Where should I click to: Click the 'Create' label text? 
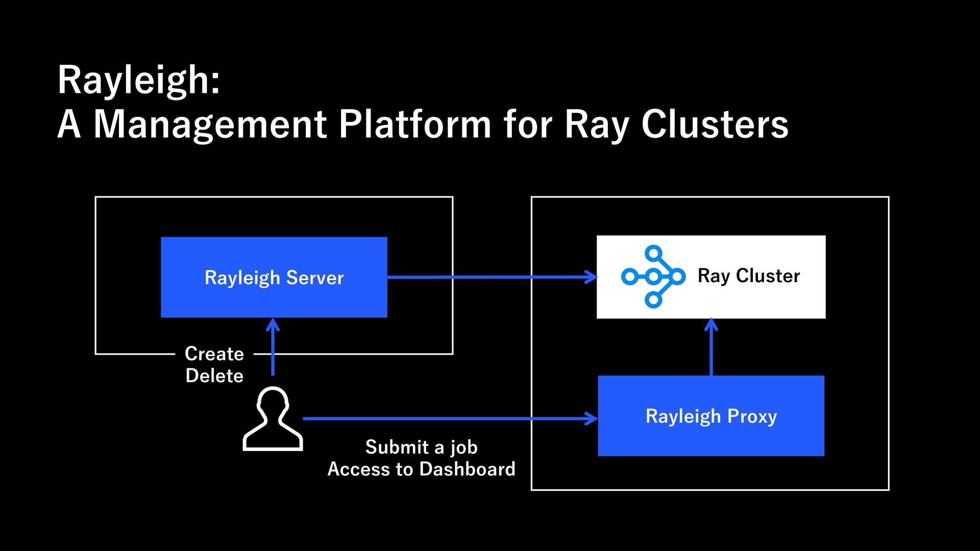(x=214, y=354)
